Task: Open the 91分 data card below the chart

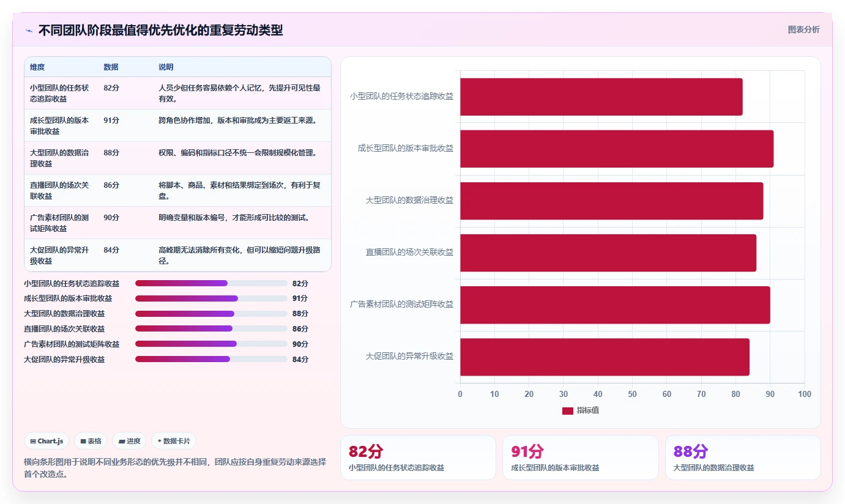Action: click(581, 458)
